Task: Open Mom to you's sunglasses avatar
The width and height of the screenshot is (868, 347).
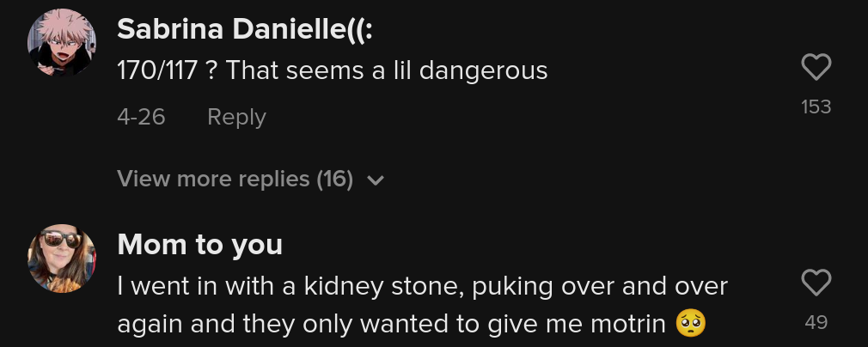Action: [x=62, y=260]
